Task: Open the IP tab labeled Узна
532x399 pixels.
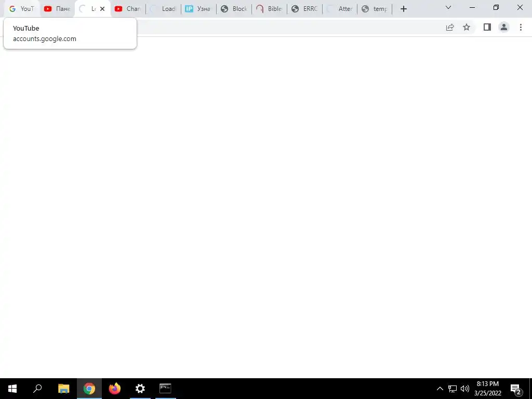Action: (198, 9)
